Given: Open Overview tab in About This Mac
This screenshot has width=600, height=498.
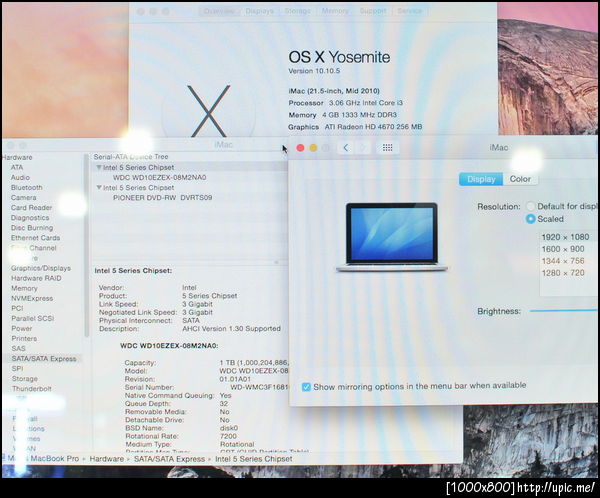Looking at the screenshot, I should [219, 11].
